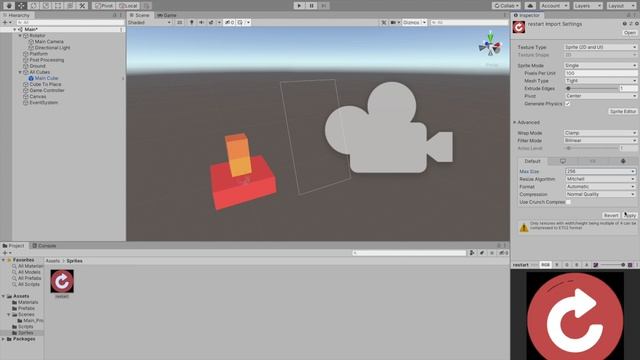The height and width of the screenshot is (360, 640).
Task: Open the Scripts folder in Assets
Action: [25, 327]
